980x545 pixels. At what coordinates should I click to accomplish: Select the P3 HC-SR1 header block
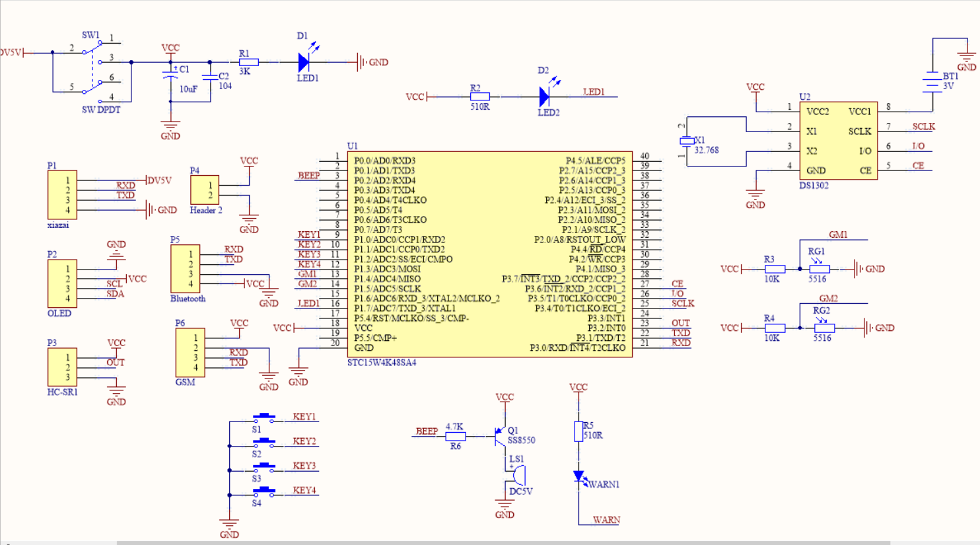click(x=62, y=367)
